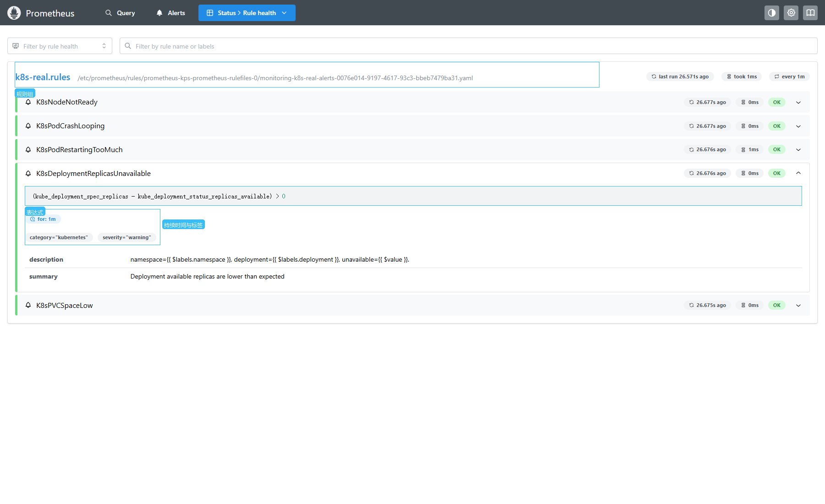Click the 26.677s ago badge for K8sNodeNotReady
This screenshot has width=825, height=504.
707,102
